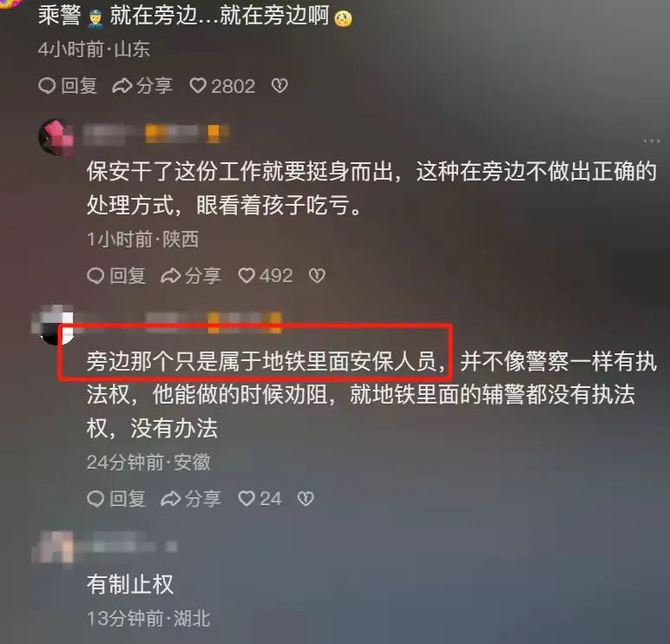Screen dimensions: 670x644
Task: Open blurred username above Shaanxi comment
Action: [x=155, y=134]
